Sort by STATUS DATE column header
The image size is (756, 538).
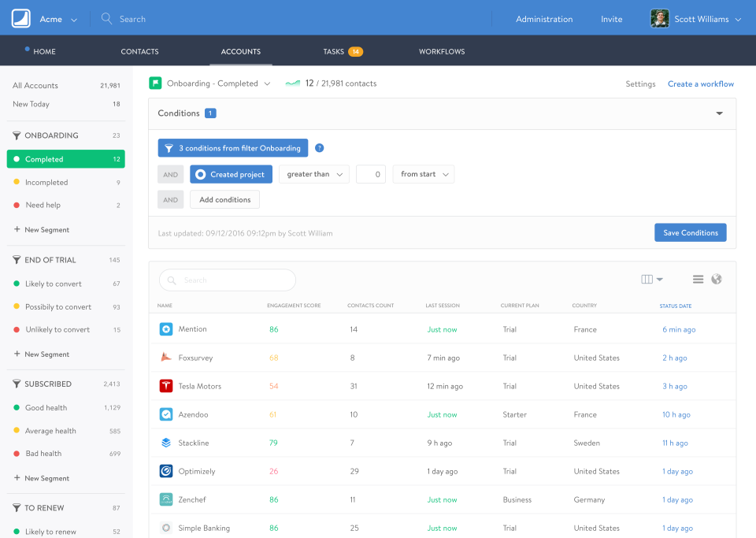675,306
